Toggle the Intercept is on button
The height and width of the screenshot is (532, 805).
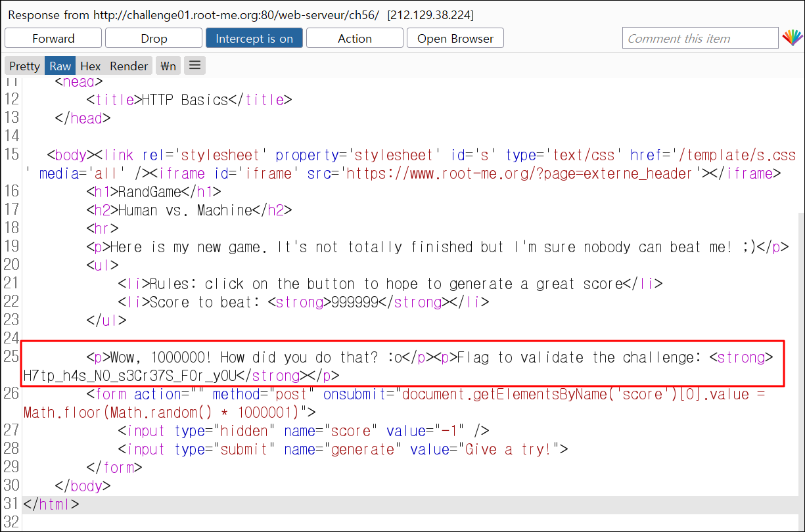[x=254, y=38]
